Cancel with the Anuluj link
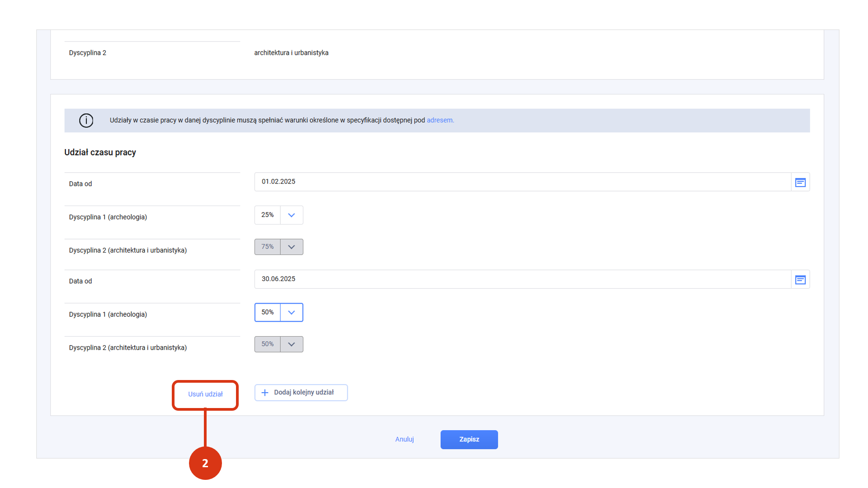 pos(405,440)
